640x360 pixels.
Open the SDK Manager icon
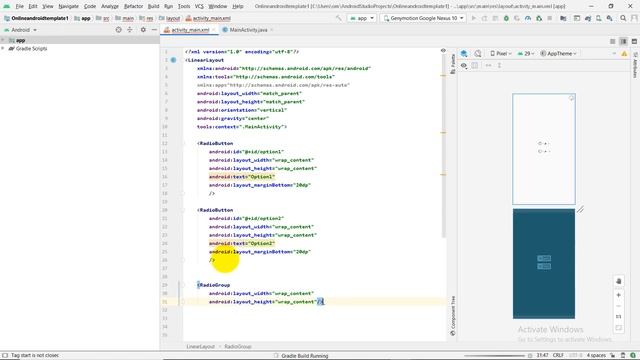(609, 18)
